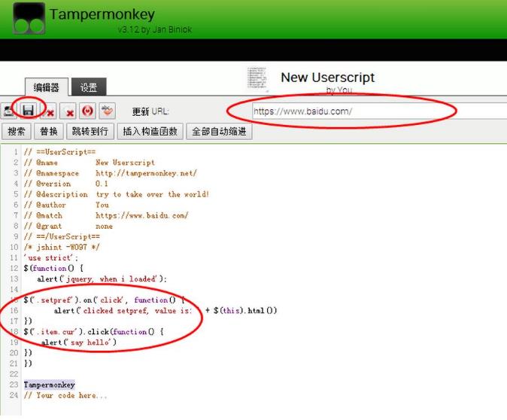The height and width of the screenshot is (420, 507).
Task: Click the 插入构造函数 button
Action: (150, 132)
